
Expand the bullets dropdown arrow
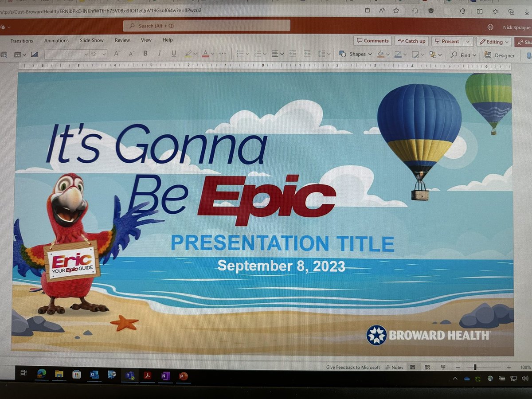(247, 54)
